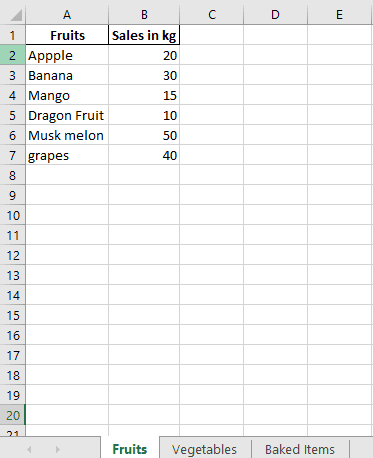Click the Fruits header cell in row 1
The height and width of the screenshot is (458, 373).
point(67,35)
